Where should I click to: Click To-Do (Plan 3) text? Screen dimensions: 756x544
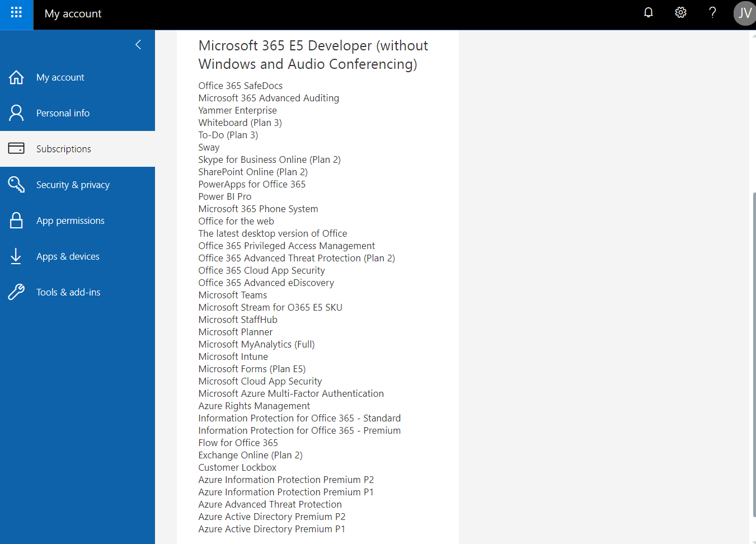pyautogui.click(x=228, y=135)
